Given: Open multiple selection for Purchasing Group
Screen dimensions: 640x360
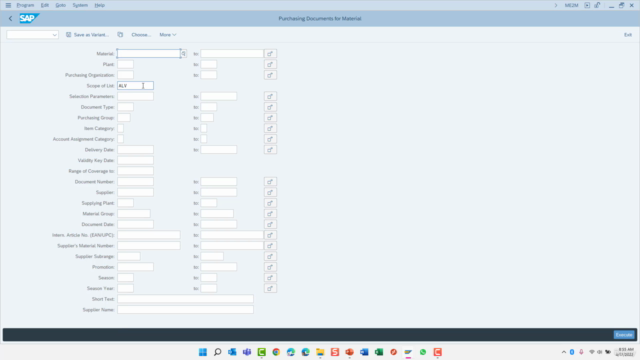Looking at the screenshot, I should [270, 118].
